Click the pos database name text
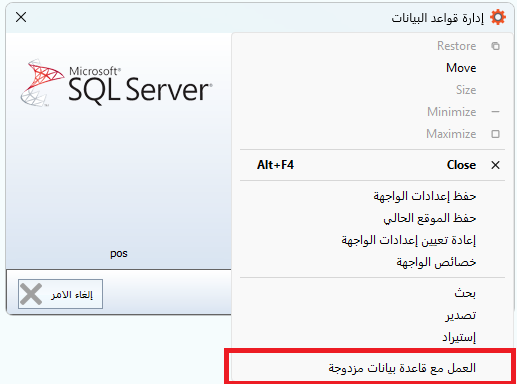 coord(119,254)
